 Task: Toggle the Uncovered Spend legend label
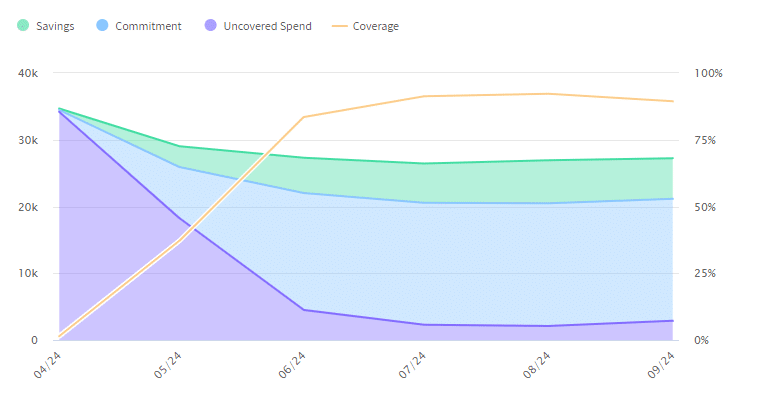click(x=267, y=26)
